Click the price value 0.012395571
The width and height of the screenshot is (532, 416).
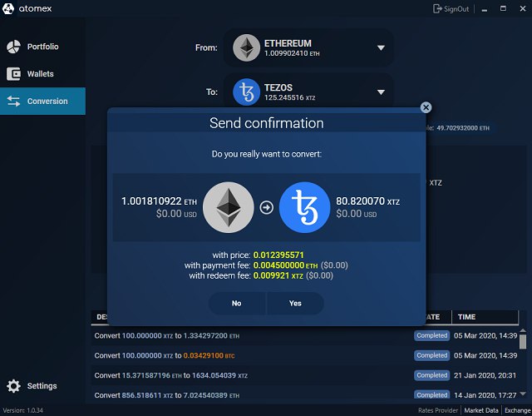click(278, 255)
